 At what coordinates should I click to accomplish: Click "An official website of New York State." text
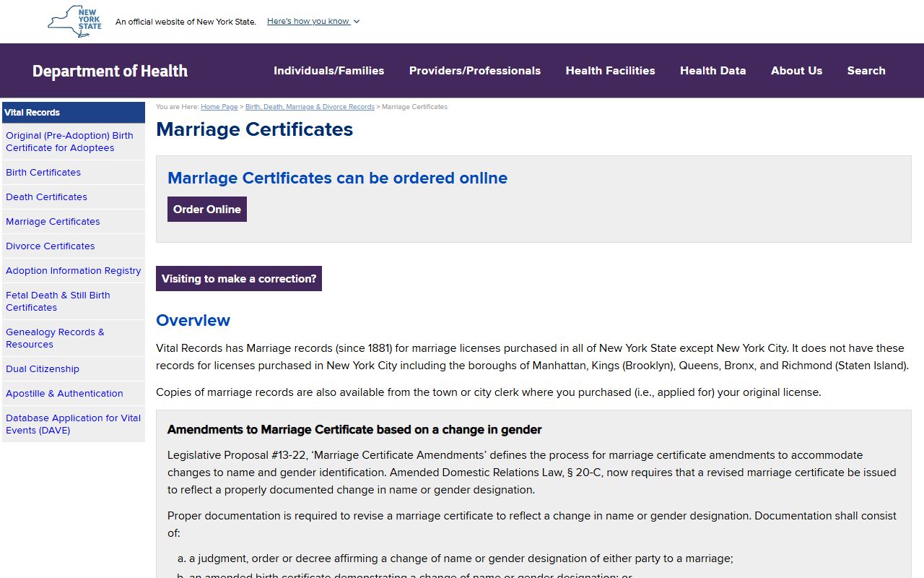point(186,22)
